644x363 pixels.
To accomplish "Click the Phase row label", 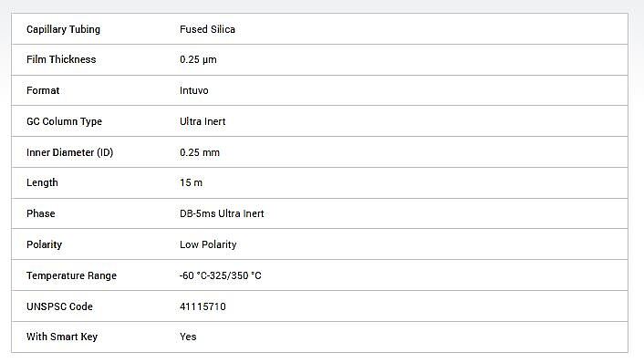I will pos(41,213).
